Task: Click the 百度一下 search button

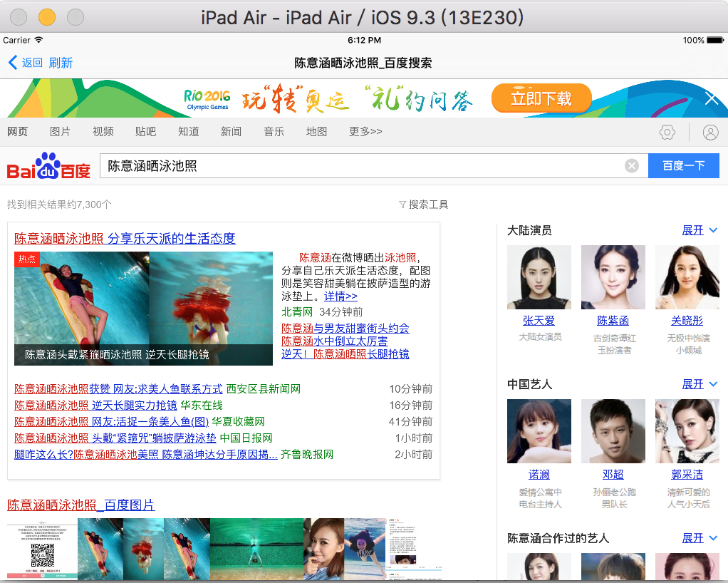Action: [683, 166]
